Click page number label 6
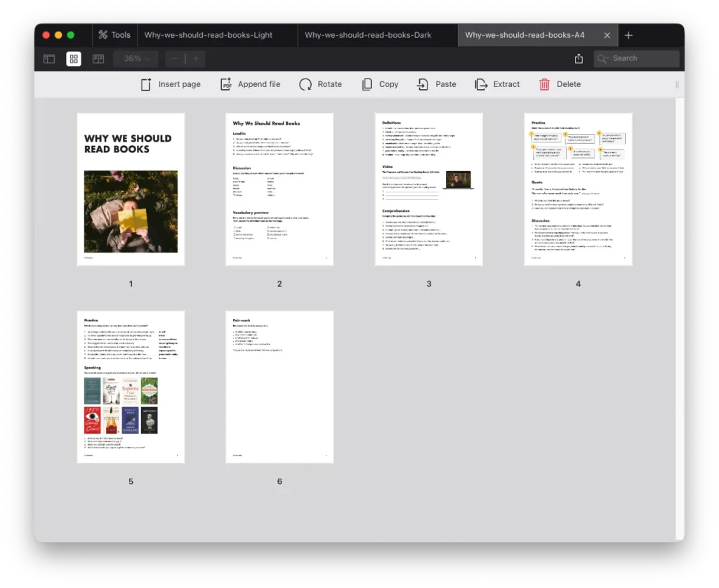The height and width of the screenshot is (588, 719). click(x=279, y=481)
